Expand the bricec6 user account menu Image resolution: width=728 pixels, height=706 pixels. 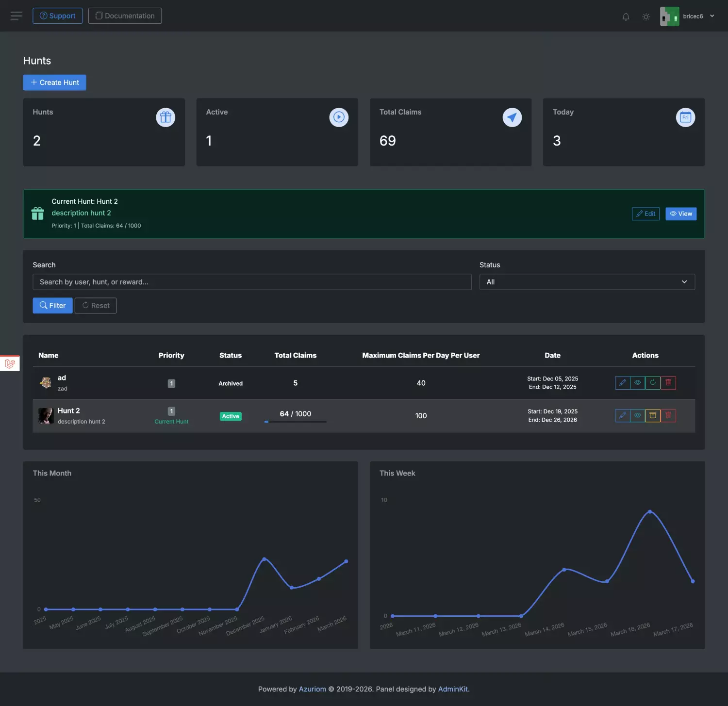click(688, 16)
